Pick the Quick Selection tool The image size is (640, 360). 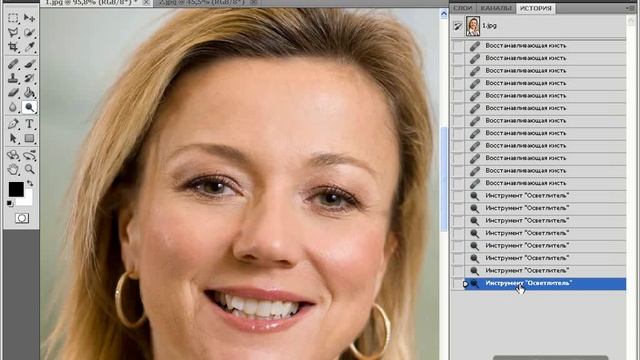pos(29,33)
